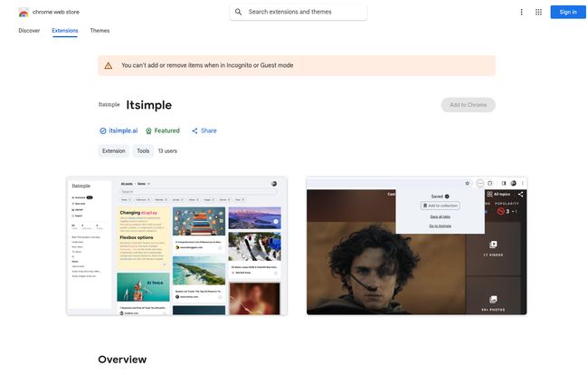The height and width of the screenshot is (375, 588).
Task: Click the chrome web store title text
Action: 56,12
